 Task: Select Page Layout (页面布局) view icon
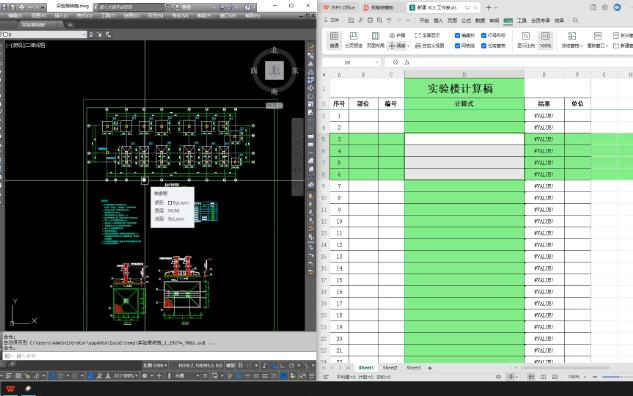[375, 40]
